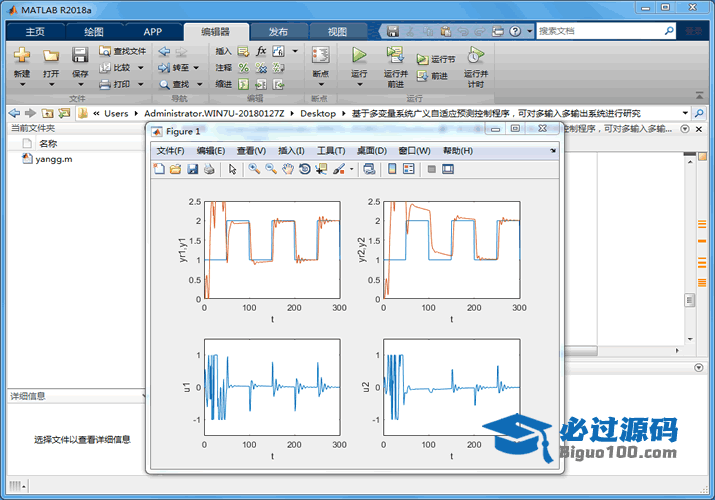Toggle the Insert Legend button in Figure 1

[409, 169]
